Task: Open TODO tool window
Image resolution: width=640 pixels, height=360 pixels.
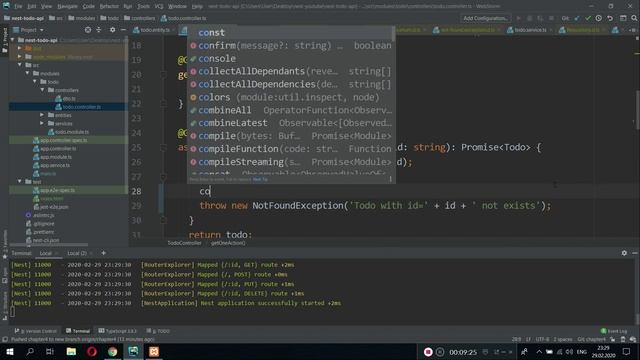Action: coord(158,331)
